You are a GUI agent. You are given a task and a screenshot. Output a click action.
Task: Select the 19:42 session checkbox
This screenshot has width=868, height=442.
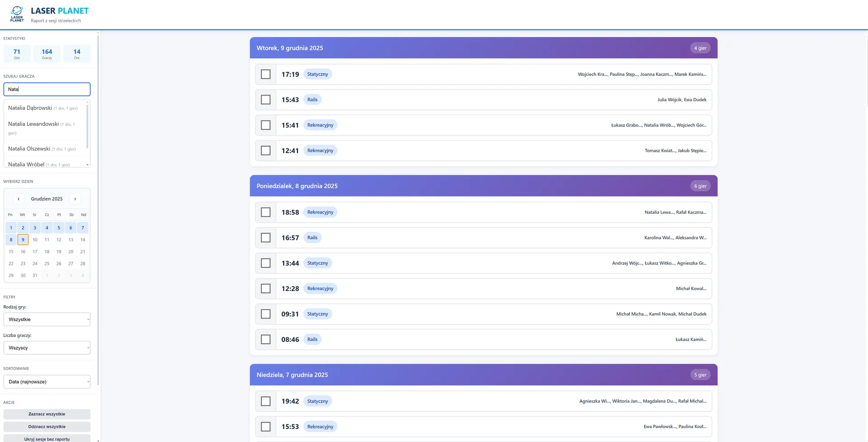(x=266, y=401)
